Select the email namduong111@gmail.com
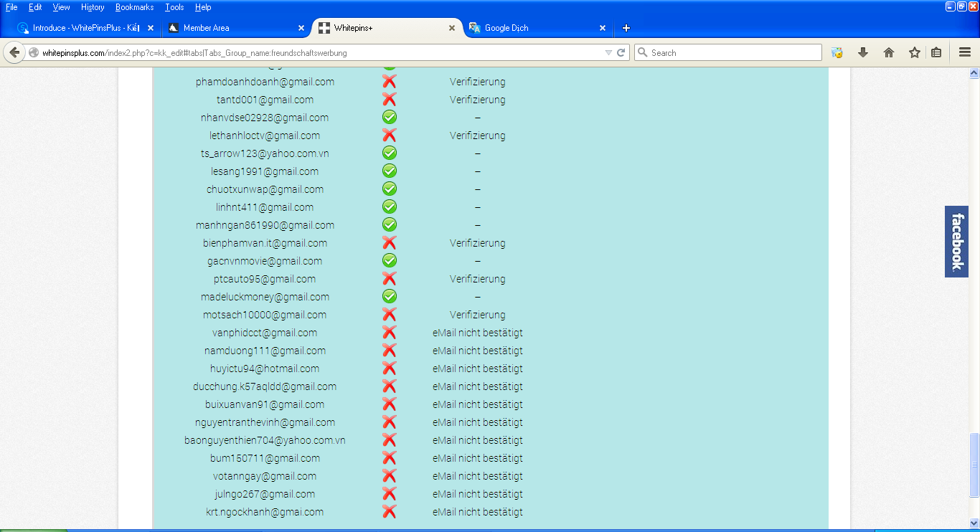 pyautogui.click(x=265, y=351)
